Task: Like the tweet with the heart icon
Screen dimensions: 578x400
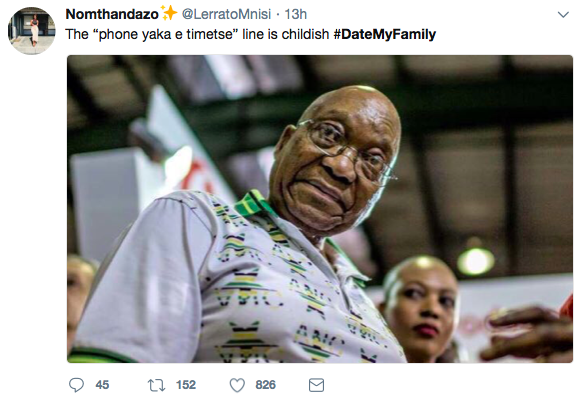Action: click(x=237, y=385)
